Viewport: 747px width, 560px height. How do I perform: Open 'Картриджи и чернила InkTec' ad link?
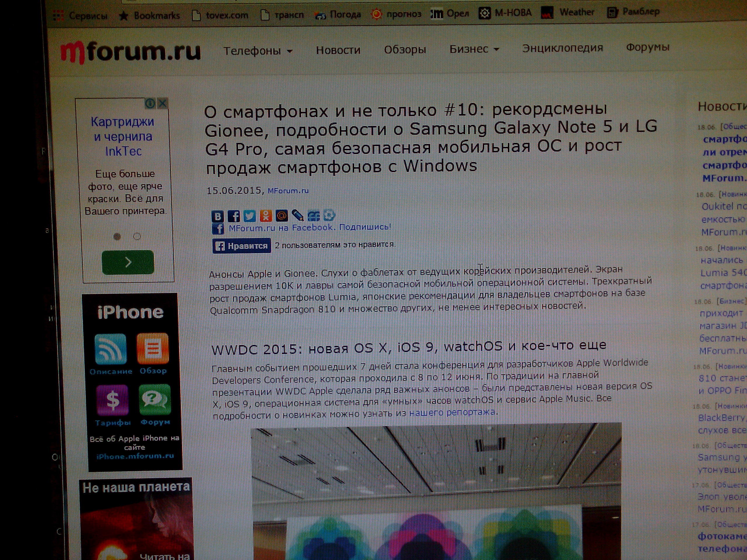123,136
